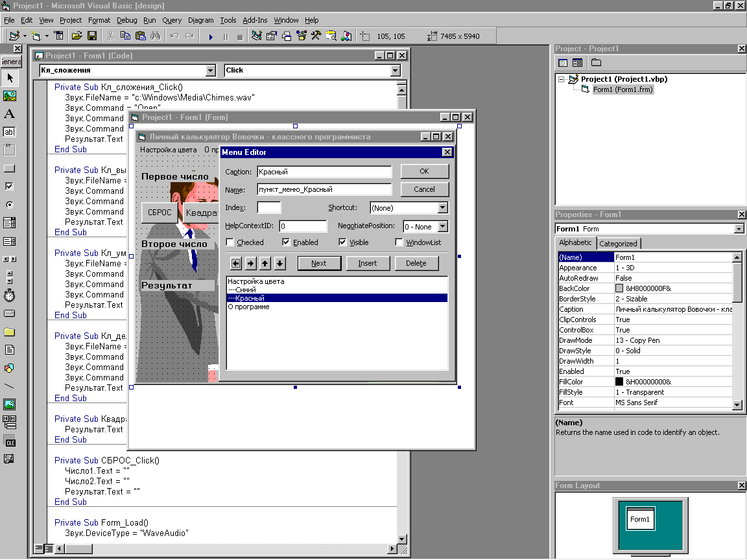The width and height of the screenshot is (747, 560).
Task: Click the Save Project toolbar icon
Action: coord(92,36)
